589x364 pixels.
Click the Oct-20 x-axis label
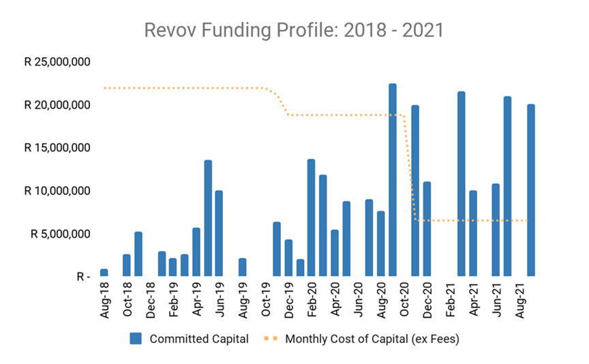[404, 299]
